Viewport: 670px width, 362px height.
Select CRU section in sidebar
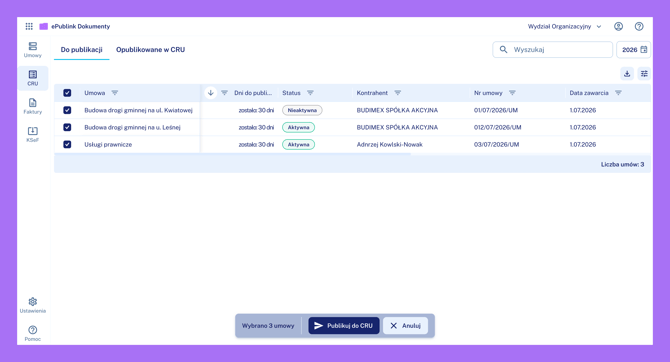click(x=32, y=78)
